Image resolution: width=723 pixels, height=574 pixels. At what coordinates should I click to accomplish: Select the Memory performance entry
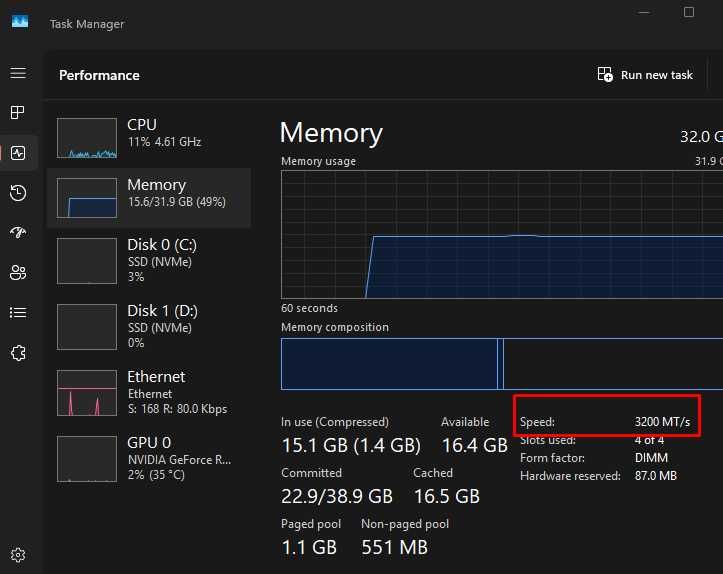(x=148, y=196)
